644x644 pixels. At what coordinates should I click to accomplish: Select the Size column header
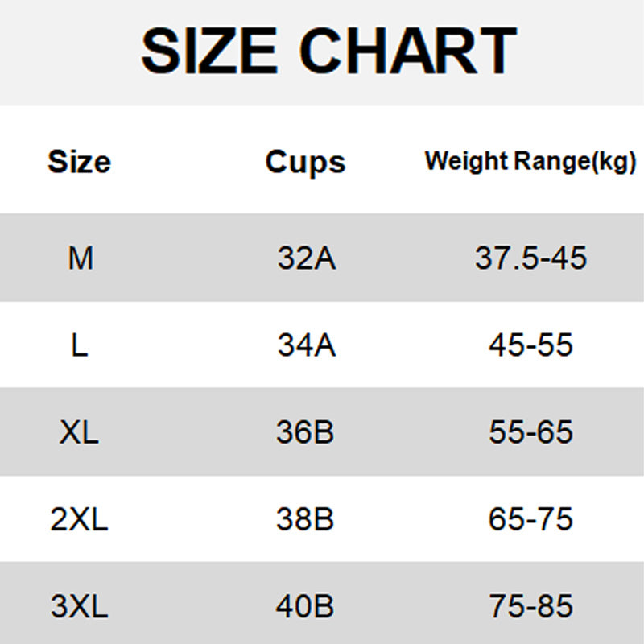pyautogui.click(x=79, y=162)
